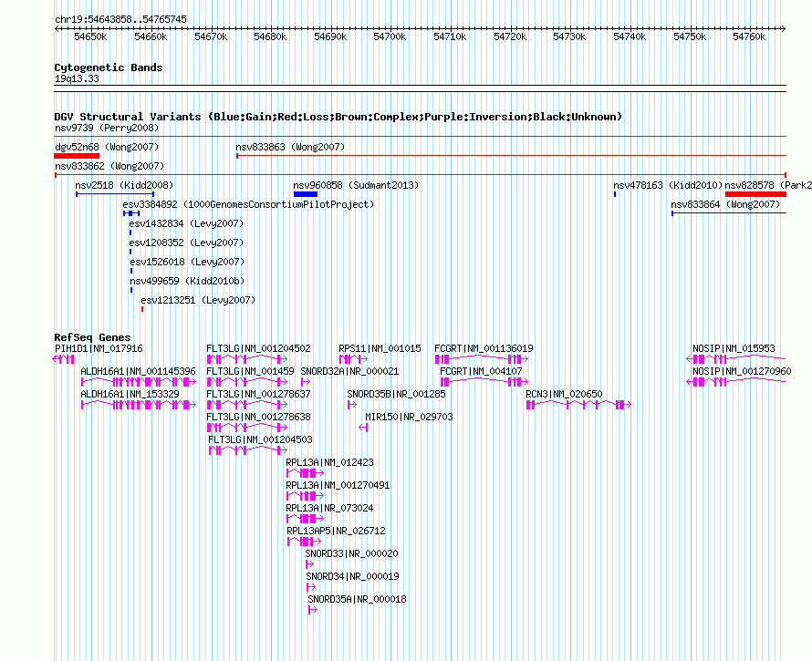Click the Cytogenetic Bands track title
Image resolution: width=812 pixels, height=661 pixels.
(x=109, y=67)
